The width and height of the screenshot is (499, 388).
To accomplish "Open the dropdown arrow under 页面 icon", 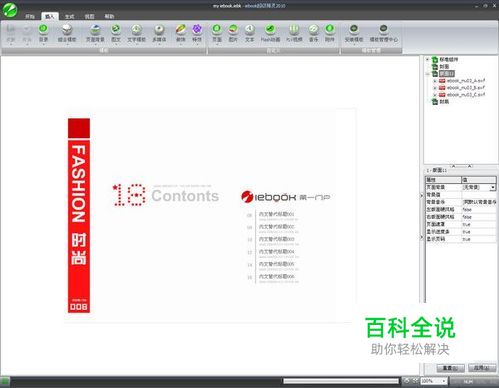I will (x=217, y=44).
